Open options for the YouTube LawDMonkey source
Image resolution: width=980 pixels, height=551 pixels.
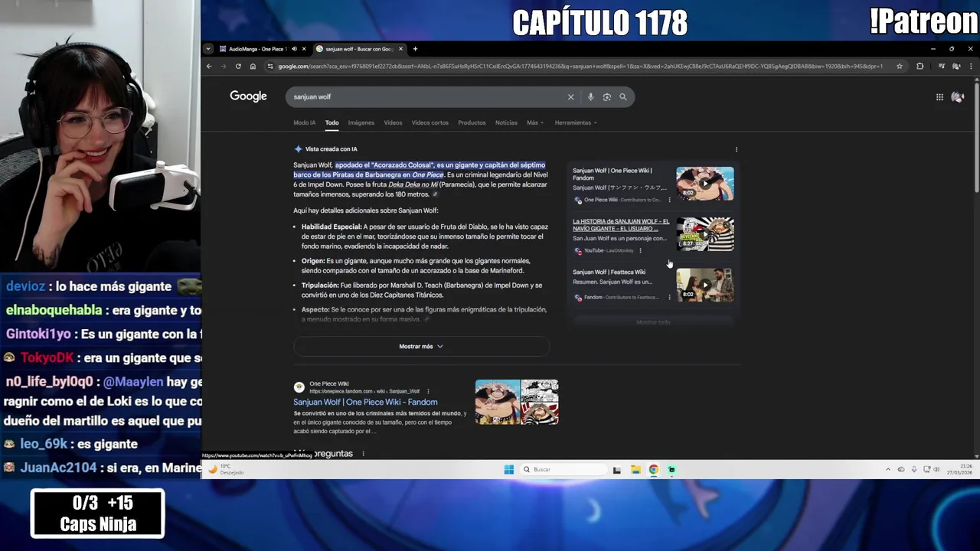click(640, 250)
